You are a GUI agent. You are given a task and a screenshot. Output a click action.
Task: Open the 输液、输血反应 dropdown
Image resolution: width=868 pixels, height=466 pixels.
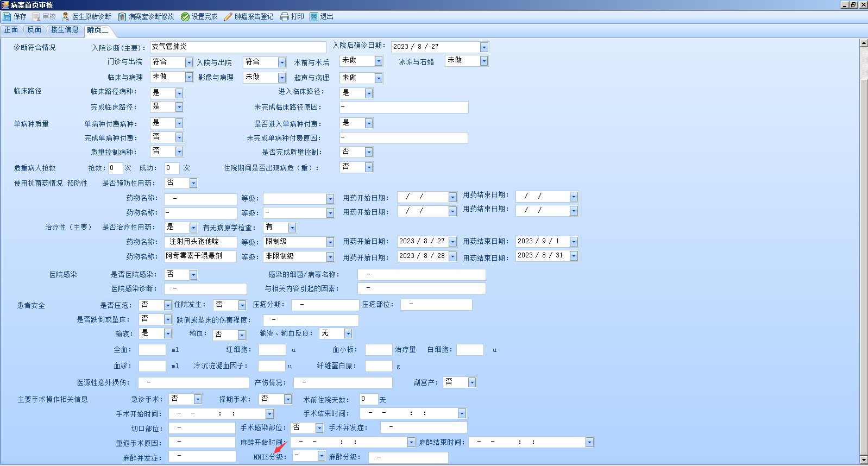pyautogui.click(x=348, y=333)
